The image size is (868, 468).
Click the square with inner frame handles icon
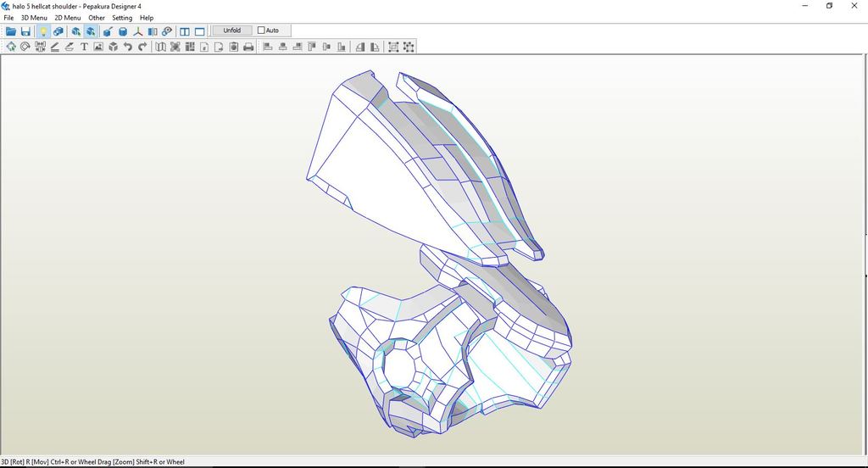pos(393,47)
